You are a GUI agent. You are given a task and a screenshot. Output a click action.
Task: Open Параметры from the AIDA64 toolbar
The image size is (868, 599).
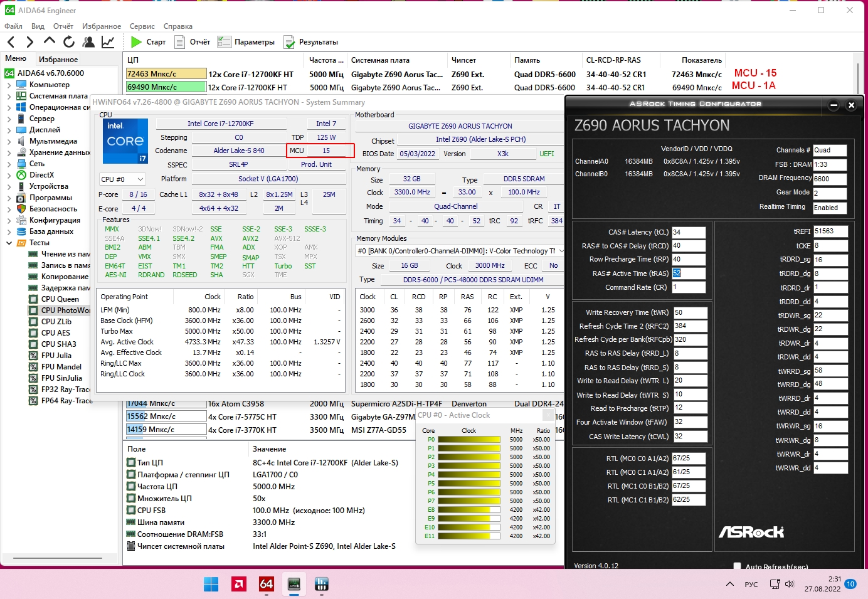(246, 42)
